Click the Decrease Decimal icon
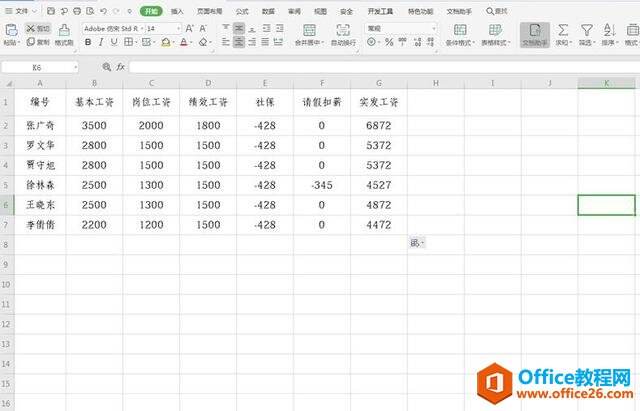The width and height of the screenshot is (640, 411). click(431, 42)
